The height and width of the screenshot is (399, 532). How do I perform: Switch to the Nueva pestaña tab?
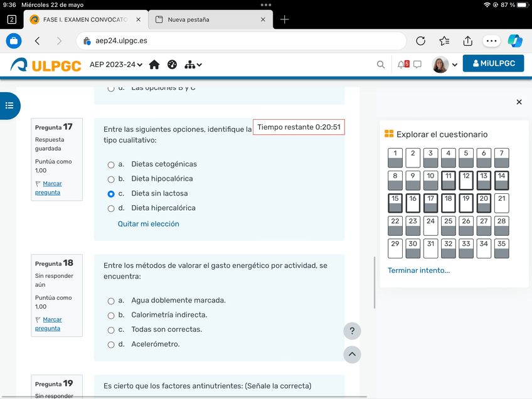pos(210,19)
